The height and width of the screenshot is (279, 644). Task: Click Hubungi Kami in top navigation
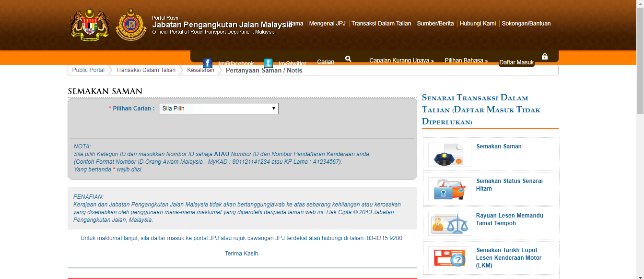[478, 24]
